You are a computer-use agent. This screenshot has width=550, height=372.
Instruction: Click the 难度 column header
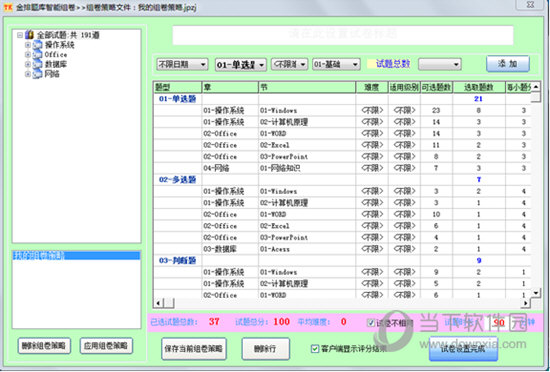pyautogui.click(x=372, y=87)
